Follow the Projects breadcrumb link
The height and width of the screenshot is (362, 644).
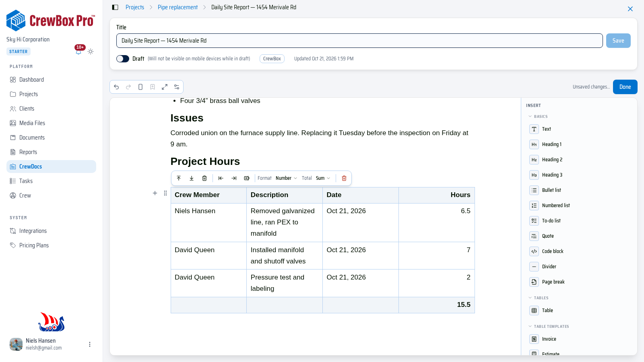135,7
